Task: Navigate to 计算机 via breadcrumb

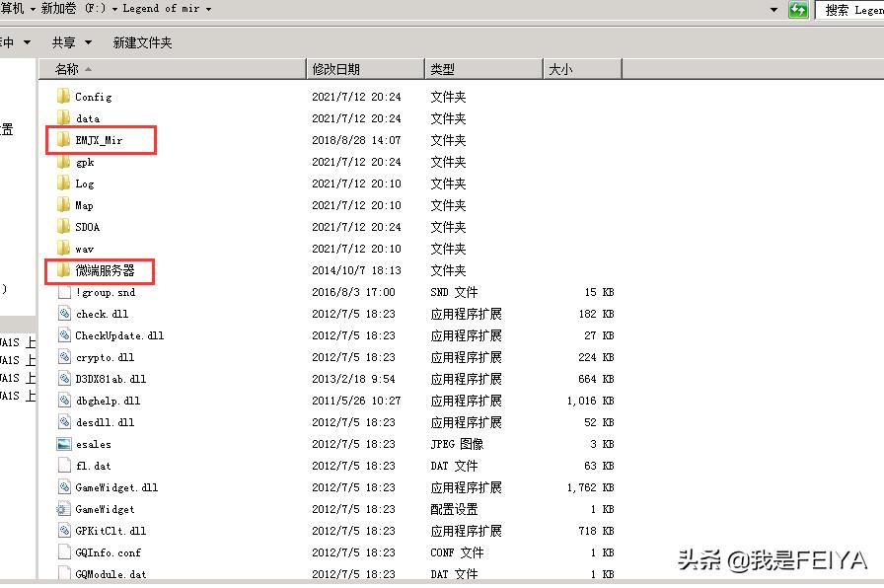Action: [x=12, y=9]
